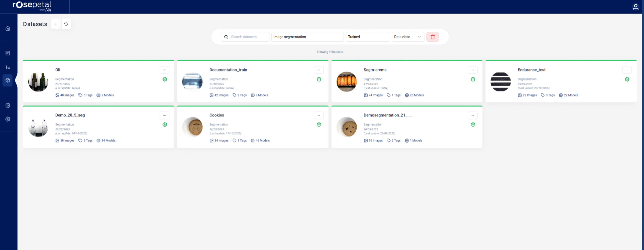The width and height of the screenshot is (644, 250).
Task: Click the green trained cube icon on Oli
Action: [165, 79]
